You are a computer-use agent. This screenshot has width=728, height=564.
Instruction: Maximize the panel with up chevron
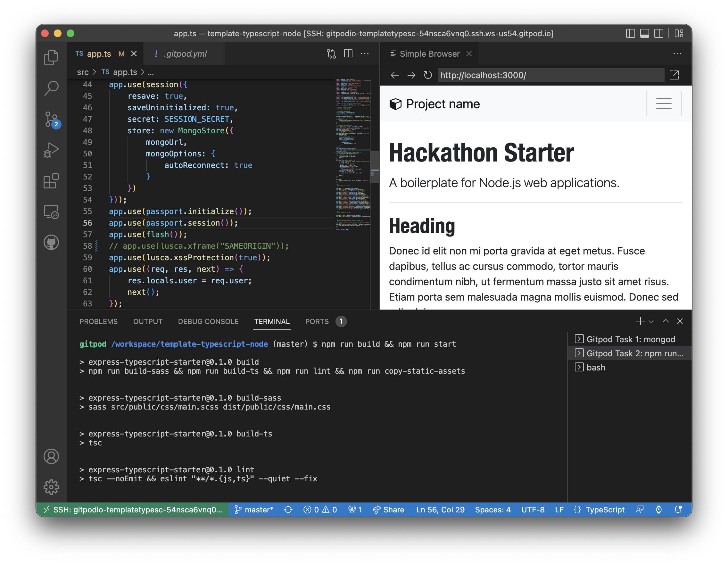pos(666,321)
